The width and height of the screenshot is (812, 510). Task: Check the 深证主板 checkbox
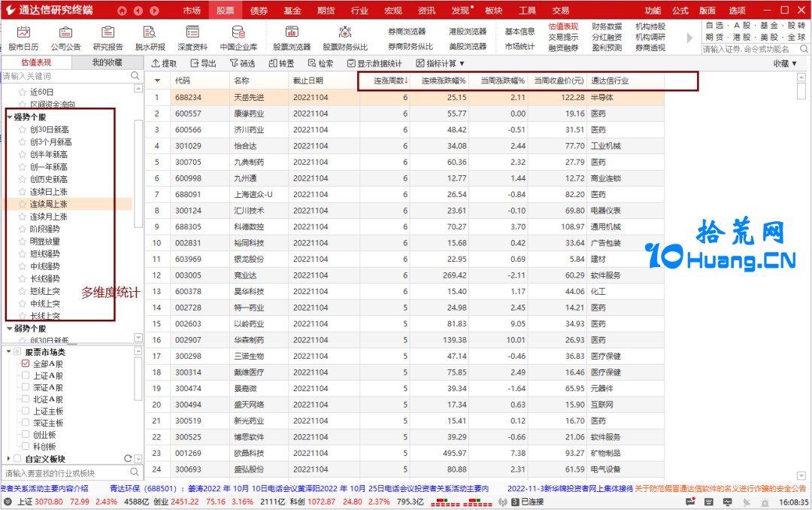26,423
